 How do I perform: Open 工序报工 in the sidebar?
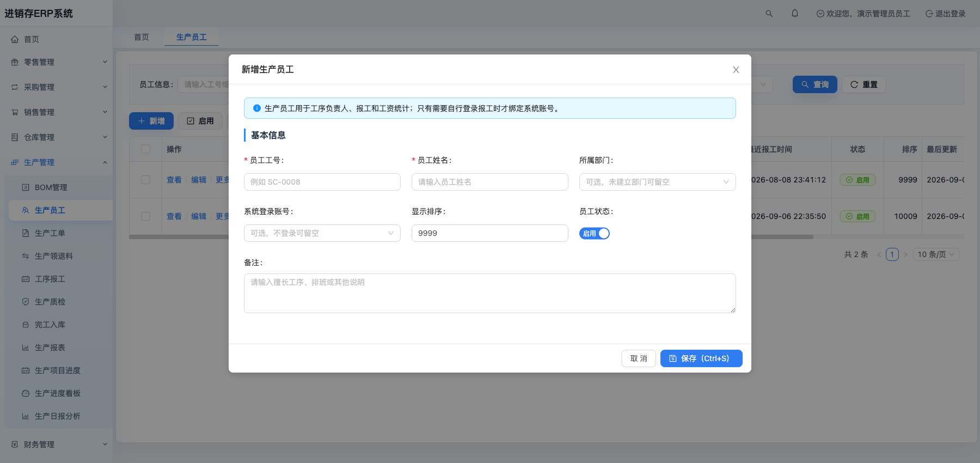coord(61,279)
